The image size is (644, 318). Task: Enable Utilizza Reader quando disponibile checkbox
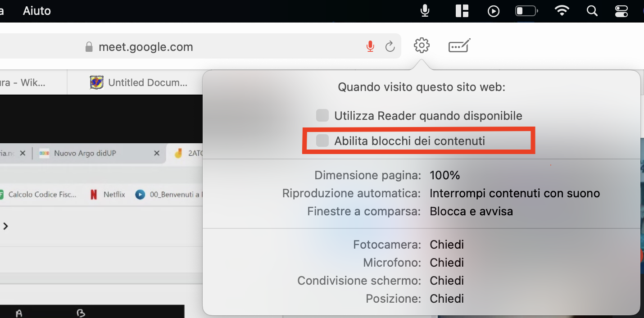coord(322,115)
